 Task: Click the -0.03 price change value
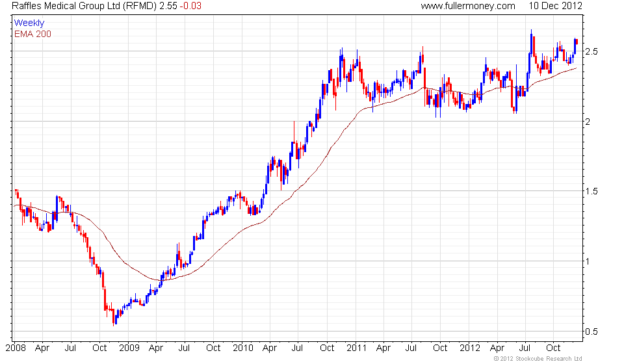(x=190, y=6)
